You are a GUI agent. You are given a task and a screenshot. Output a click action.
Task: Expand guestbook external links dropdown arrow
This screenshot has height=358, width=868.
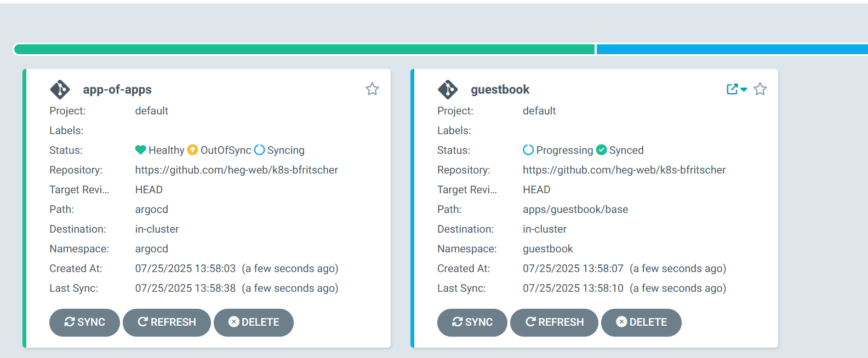[744, 90]
